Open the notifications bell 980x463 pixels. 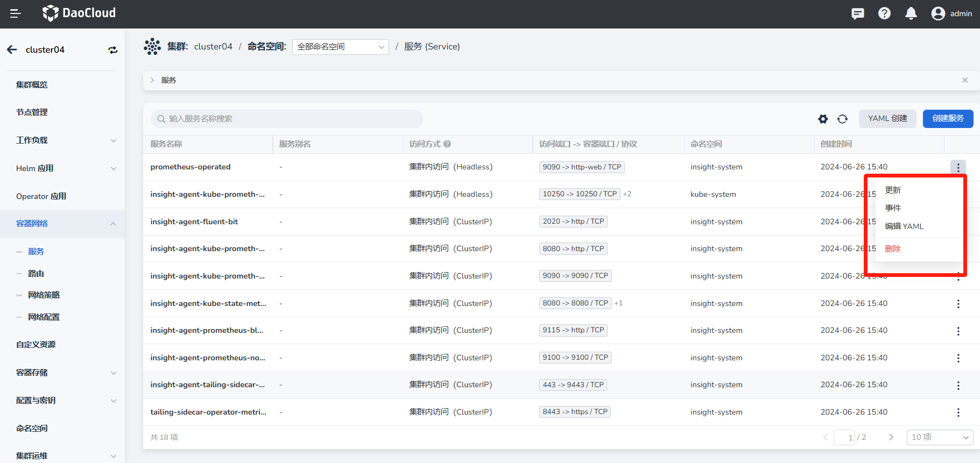pyautogui.click(x=911, y=13)
